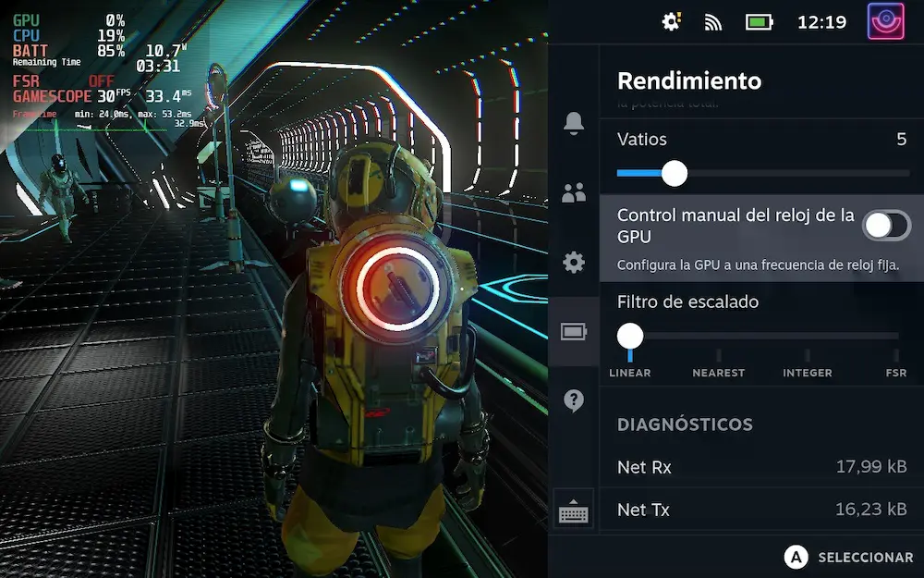This screenshot has height=578, width=924.
Task: Click the settings update gear in status bar
Action: pos(671,22)
